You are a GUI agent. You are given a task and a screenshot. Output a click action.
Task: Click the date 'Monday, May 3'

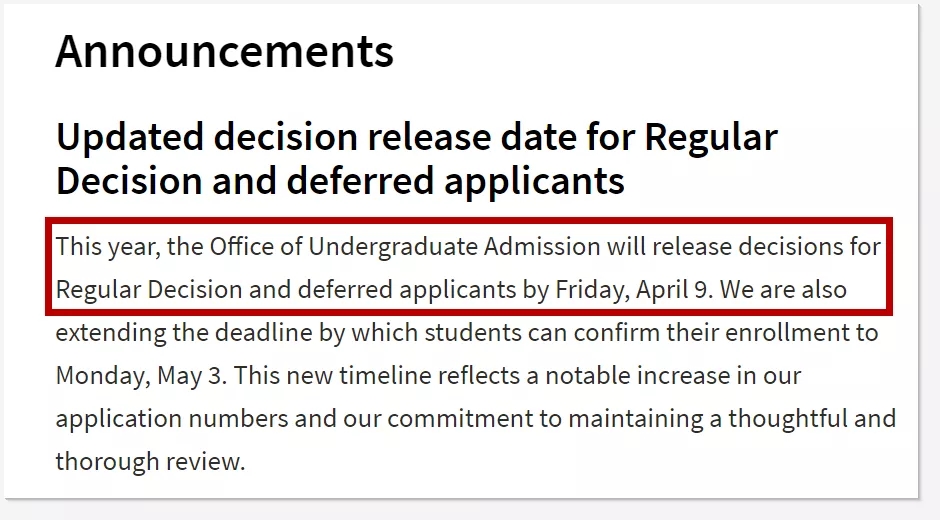coord(141,376)
